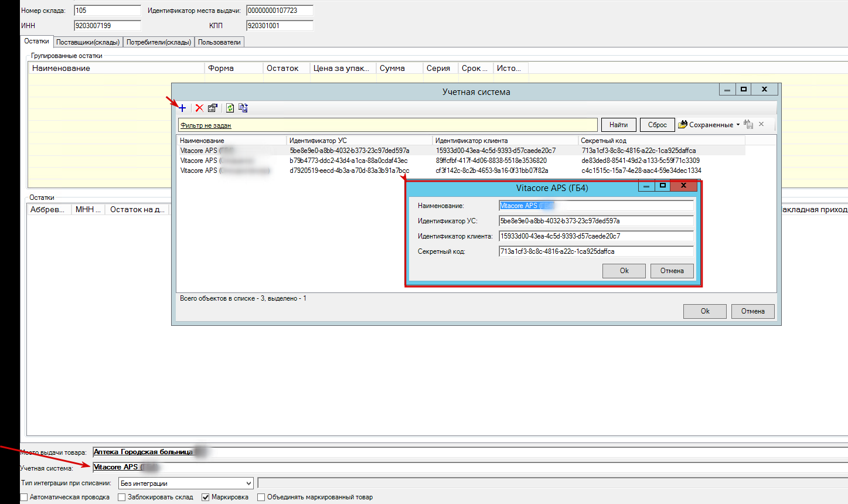Click the Аббрев... column header in Остатки
848x504 pixels.
tap(49, 210)
